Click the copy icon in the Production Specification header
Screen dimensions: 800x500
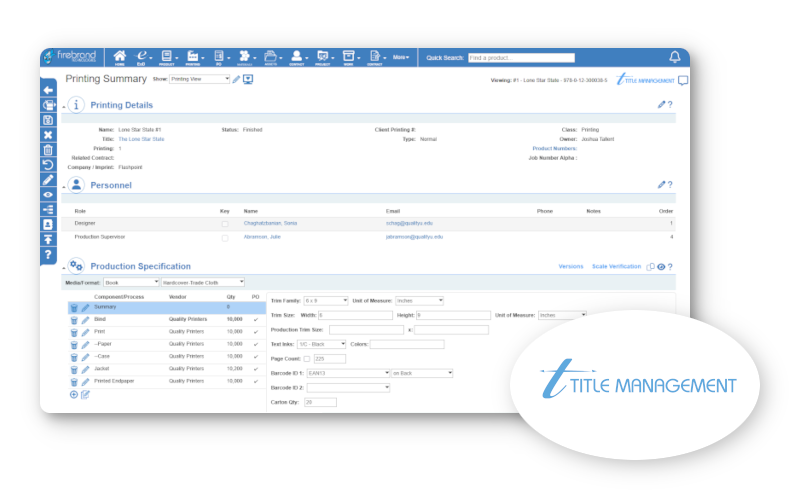tap(651, 267)
